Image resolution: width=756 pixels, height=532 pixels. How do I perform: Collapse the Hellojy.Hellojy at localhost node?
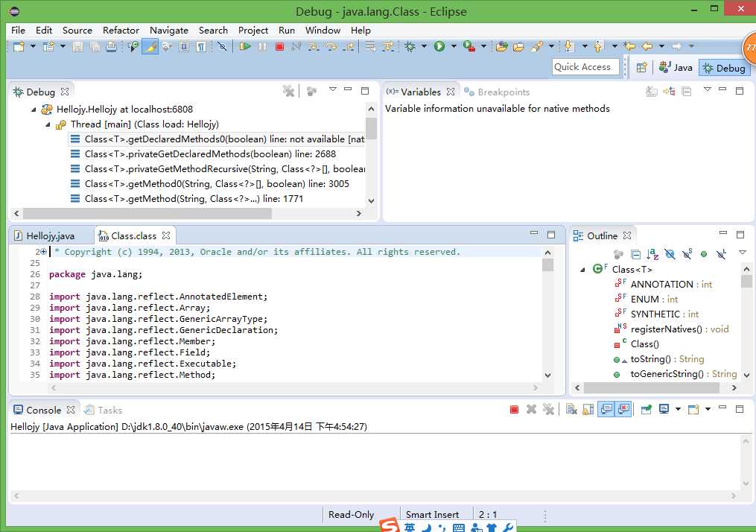pyautogui.click(x=34, y=110)
